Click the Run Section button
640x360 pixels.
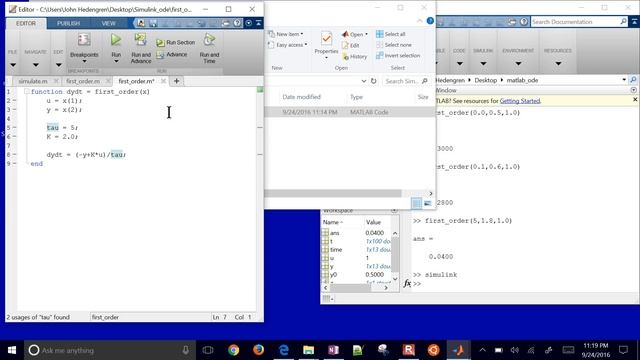tap(176, 42)
